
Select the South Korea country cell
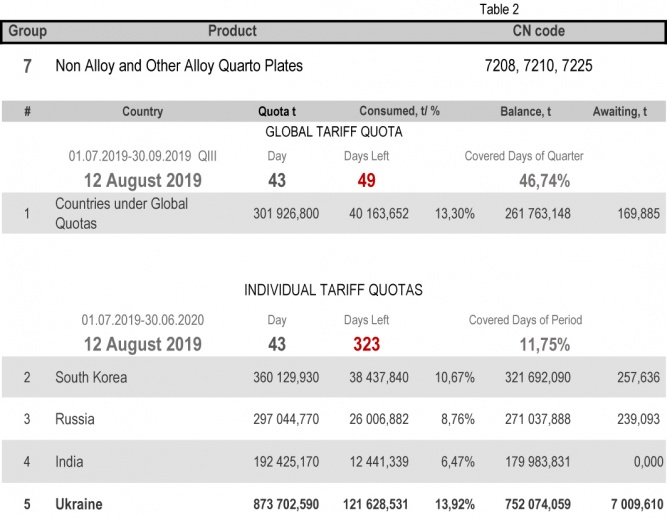(91, 378)
